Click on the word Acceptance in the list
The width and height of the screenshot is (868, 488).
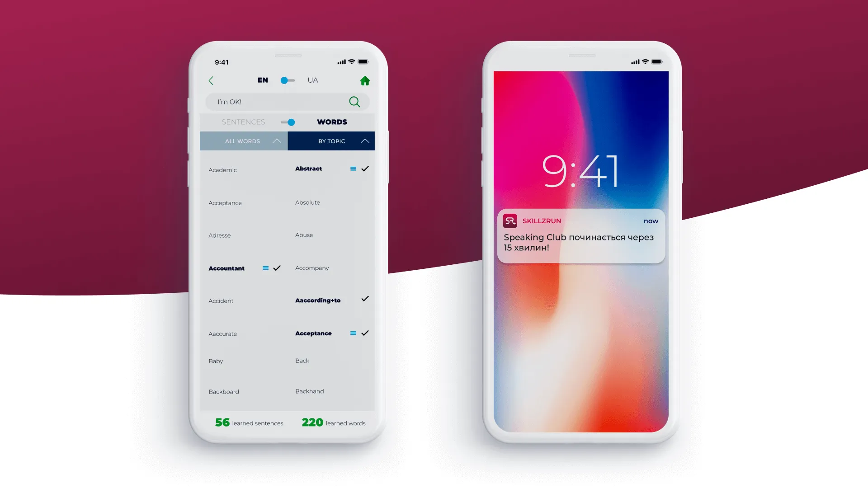pos(226,202)
